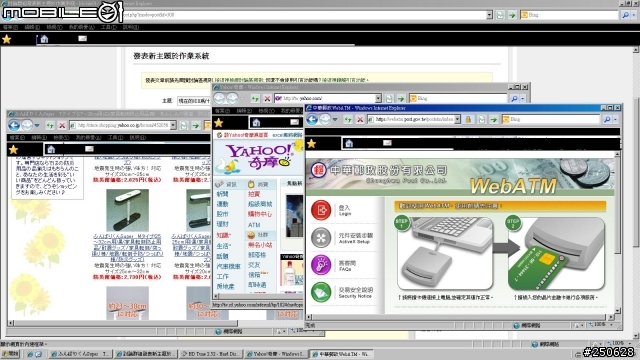Click the mail icon in WebATM window
Image resolution: width=640 pixels, height=360 pixels.
pyautogui.click(x=387, y=142)
